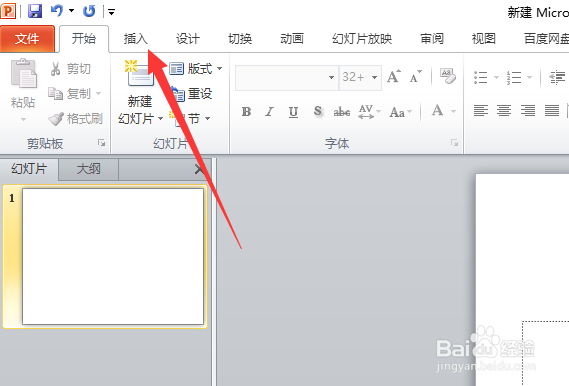
Task: Open the 文件 menu
Action: 27,38
